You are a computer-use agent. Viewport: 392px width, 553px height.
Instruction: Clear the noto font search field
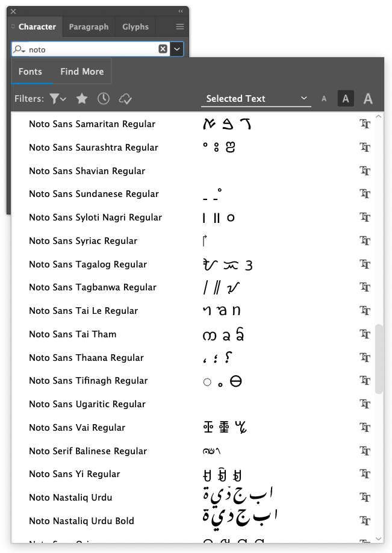tap(163, 49)
